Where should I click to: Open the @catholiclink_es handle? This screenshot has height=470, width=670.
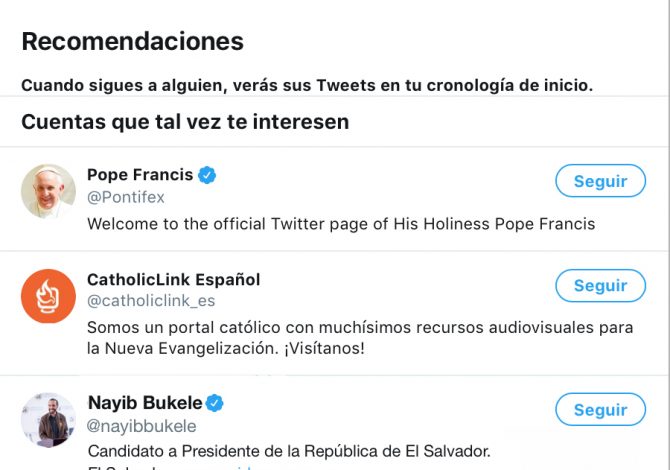pos(151,301)
